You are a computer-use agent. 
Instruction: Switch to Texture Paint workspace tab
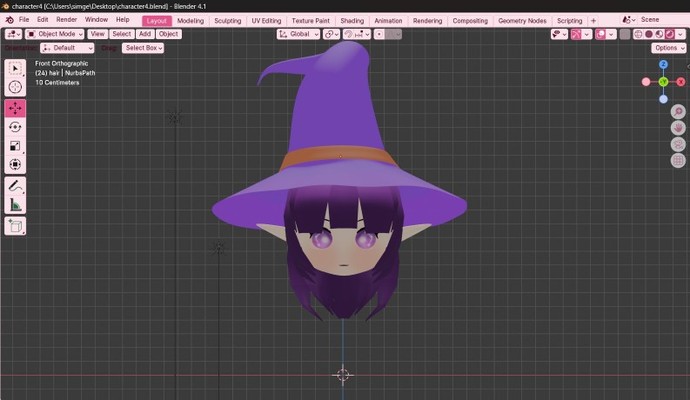311,21
